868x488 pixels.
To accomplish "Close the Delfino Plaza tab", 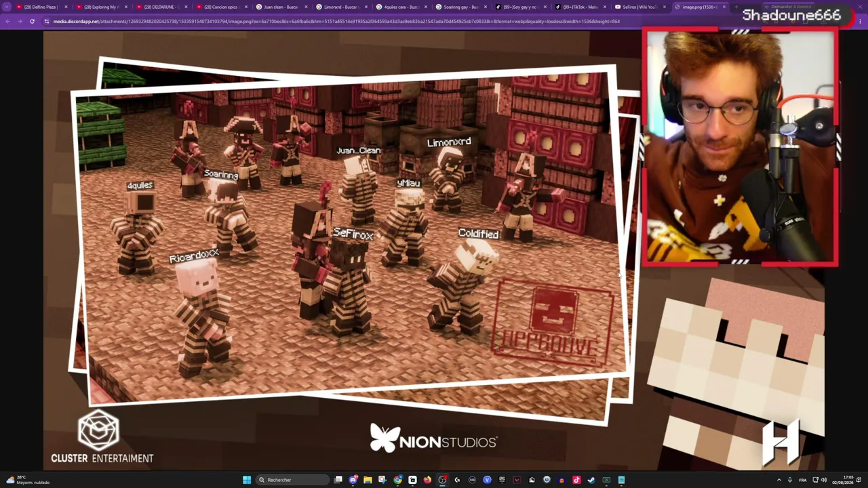I will click(66, 7).
